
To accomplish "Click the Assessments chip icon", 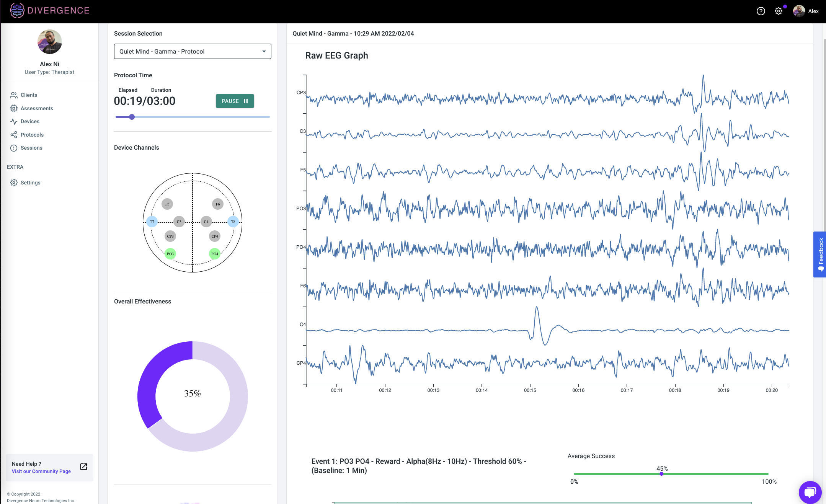I will coord(14,108).
